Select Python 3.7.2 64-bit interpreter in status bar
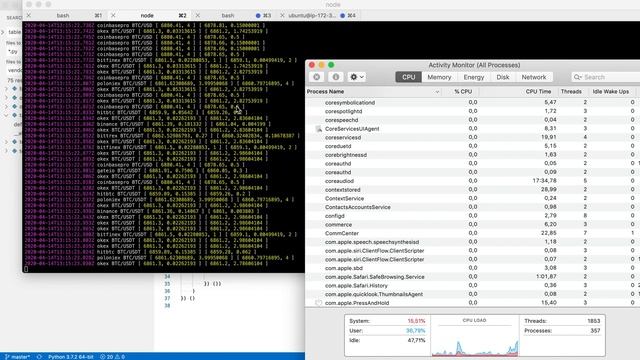 71,357
